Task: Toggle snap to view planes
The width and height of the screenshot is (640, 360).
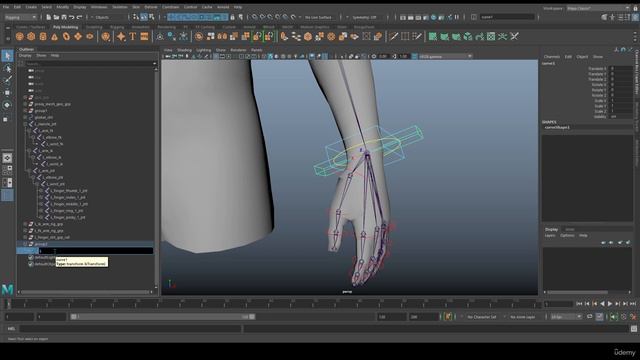Action: coord(285,17)
